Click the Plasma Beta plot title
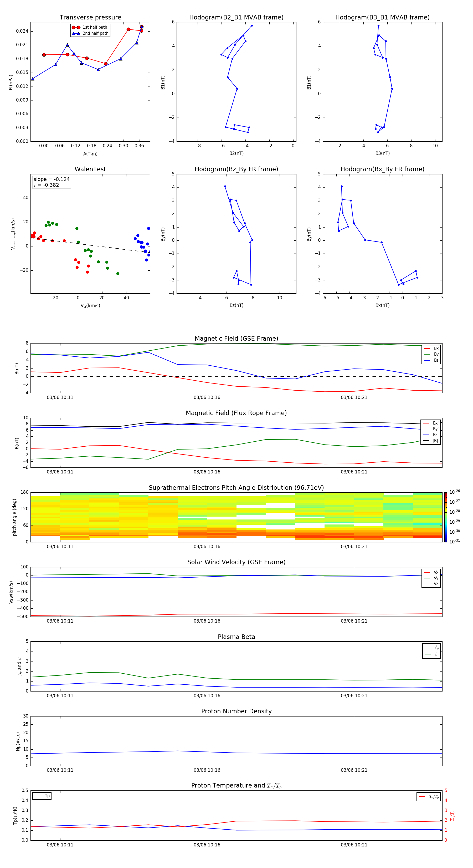This screenshot has width=473, height=868. click(x=236, y=637)
